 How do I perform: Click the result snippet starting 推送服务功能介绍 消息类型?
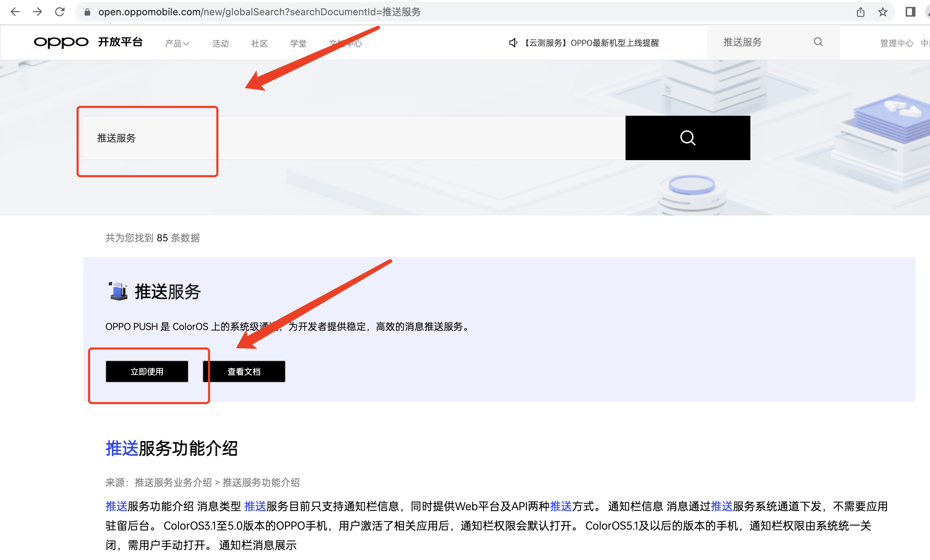(496, 526)
